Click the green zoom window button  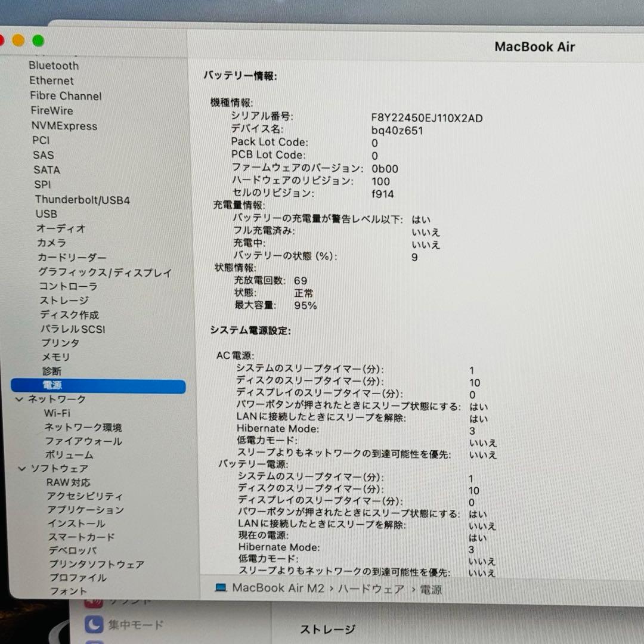38,41
